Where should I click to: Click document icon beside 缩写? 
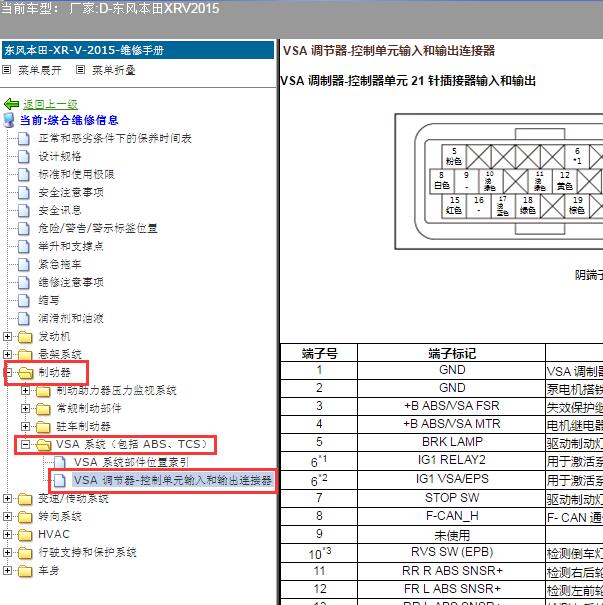click(24, 300)
